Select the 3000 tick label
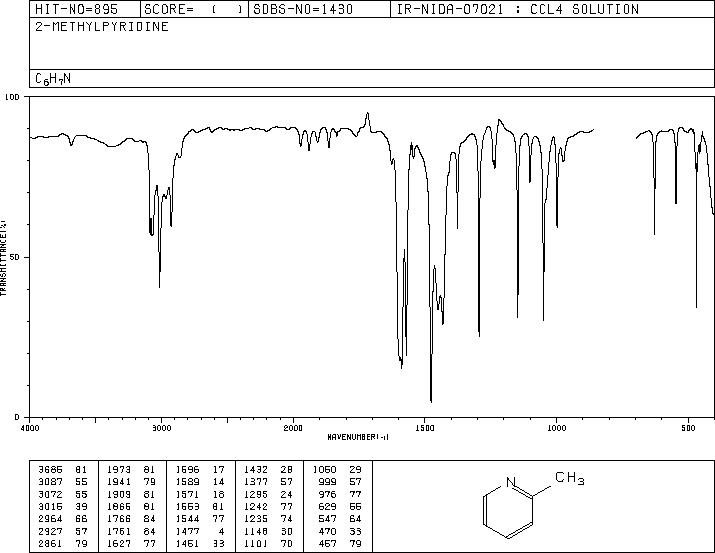 coord(161,428)
